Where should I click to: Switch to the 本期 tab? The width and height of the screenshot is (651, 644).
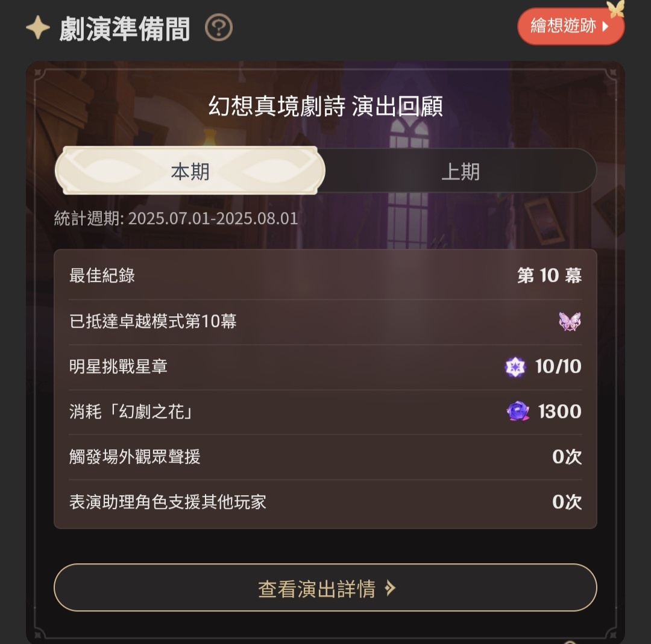click(190, 170)
